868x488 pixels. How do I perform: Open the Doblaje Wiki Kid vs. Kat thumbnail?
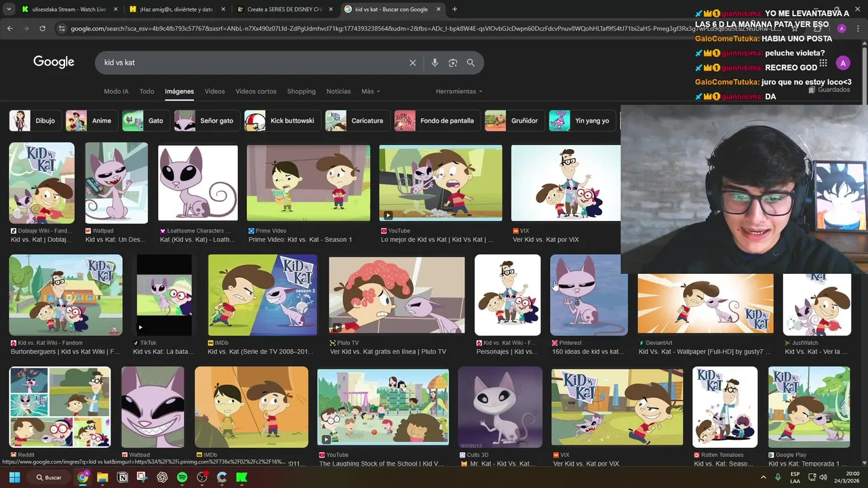(41, 183)
